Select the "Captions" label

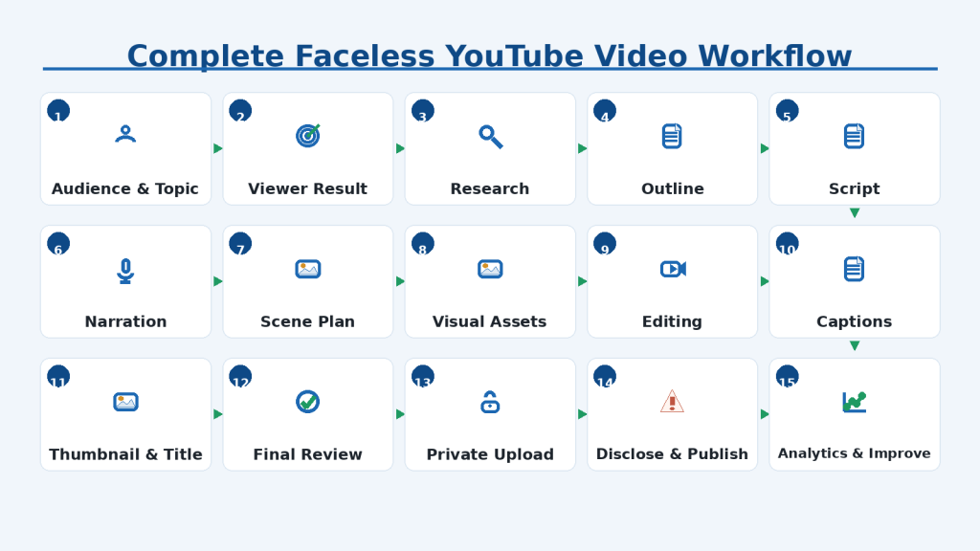click(x=855, y=321)
